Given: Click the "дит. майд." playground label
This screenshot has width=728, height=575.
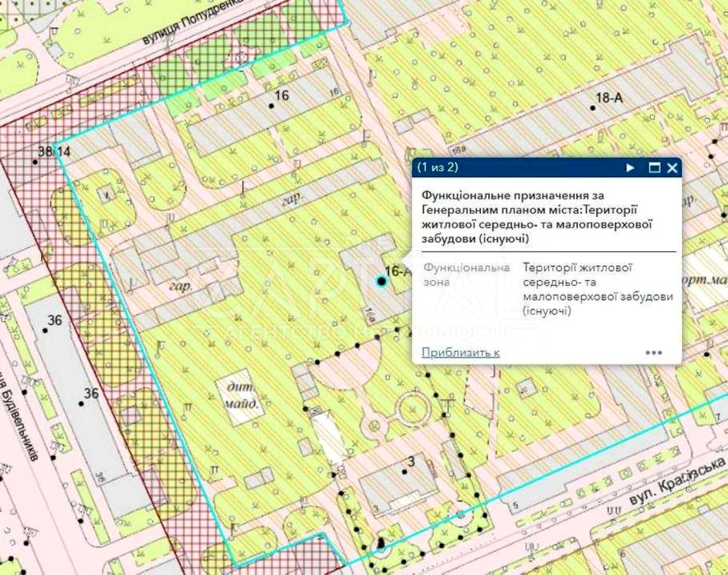Looking at the screenshot, I should coord(241,395).
